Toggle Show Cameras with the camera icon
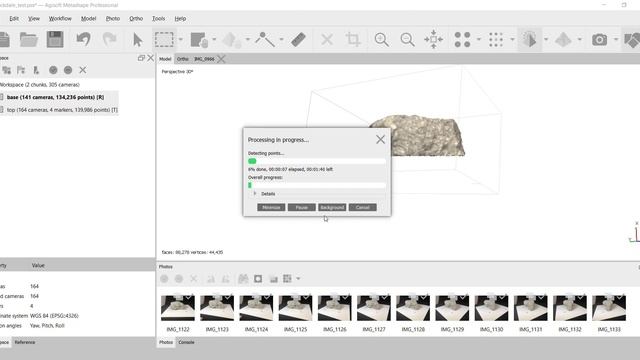This screenshot has width=640, height=360. point(599,40)
